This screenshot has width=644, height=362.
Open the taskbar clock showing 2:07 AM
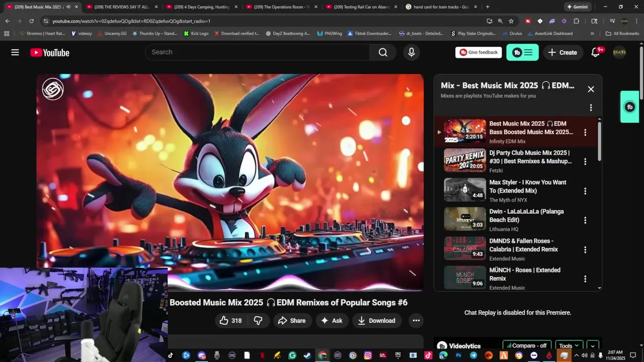(615, 355)
